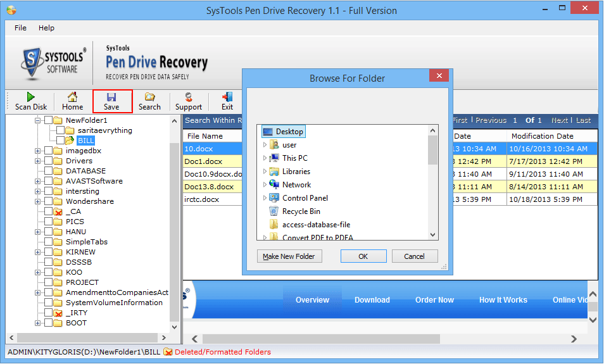This screenshot has width=604, height=364.
Task: Check the HANU checkbox
Action: point(49,232)
